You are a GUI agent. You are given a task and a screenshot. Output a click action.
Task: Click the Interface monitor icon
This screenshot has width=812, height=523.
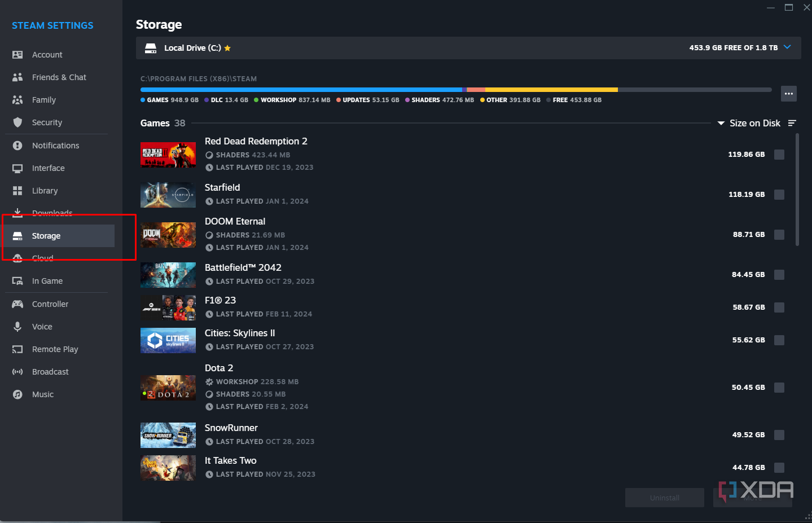(x=17, y=168)
